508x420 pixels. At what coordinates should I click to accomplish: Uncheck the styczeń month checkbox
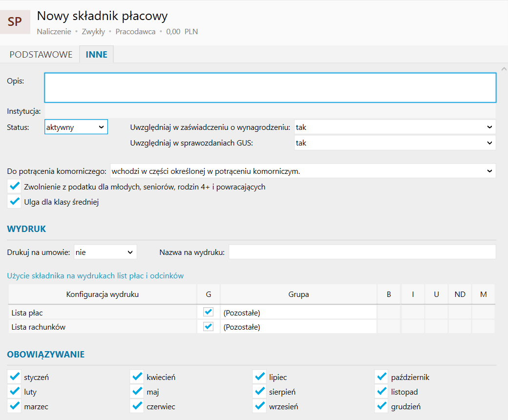point(15,377)
